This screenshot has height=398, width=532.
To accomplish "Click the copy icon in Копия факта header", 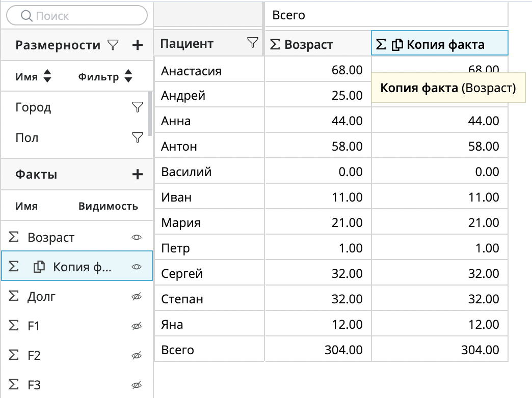I will point(397,45).
